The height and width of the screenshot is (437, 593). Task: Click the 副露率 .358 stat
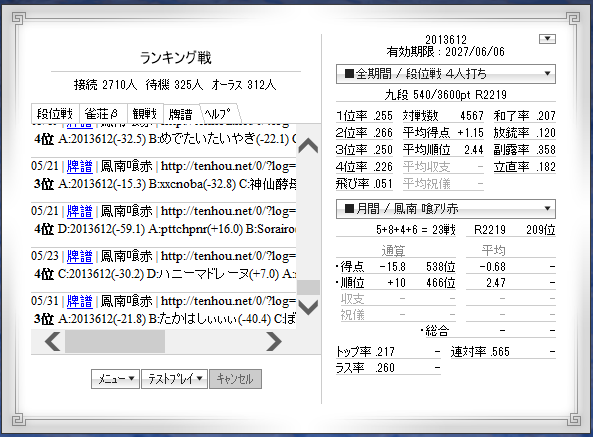pos(524,150)
